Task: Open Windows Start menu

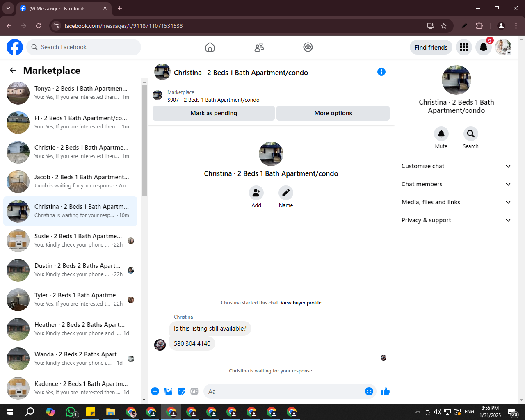Action: (x=10, y=412)
